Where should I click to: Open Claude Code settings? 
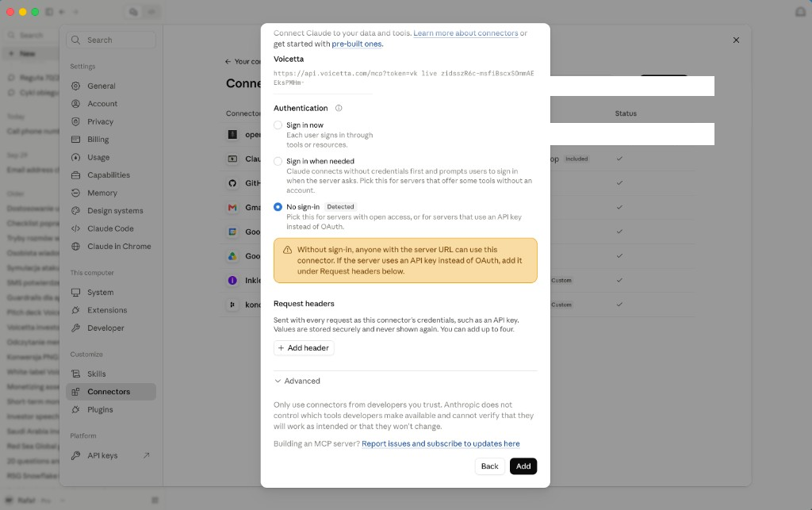point(111,228)
